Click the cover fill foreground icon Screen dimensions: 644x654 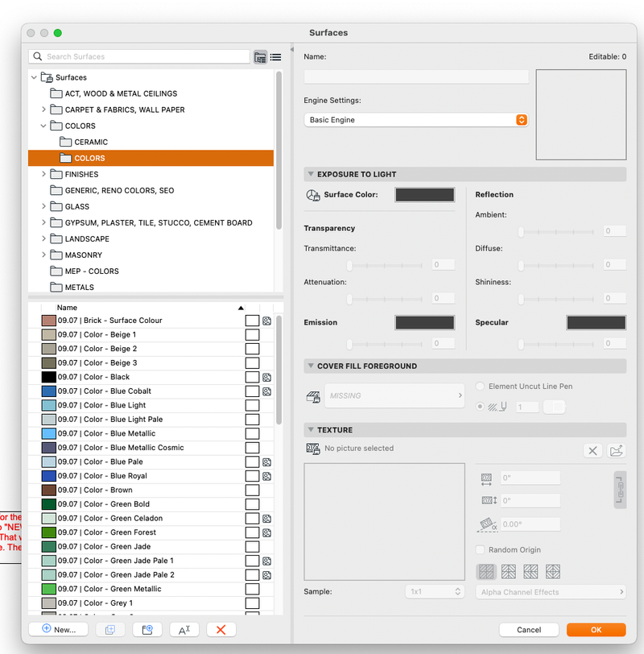tap(313, 396)
